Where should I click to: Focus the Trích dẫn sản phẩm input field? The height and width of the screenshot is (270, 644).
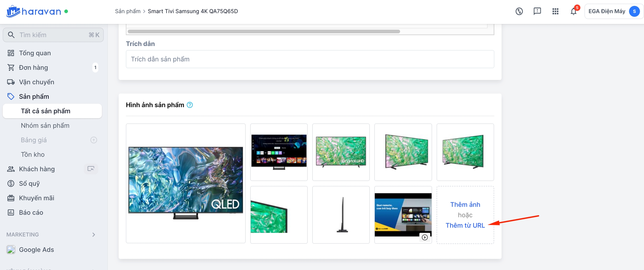click(x=310, y=59)
